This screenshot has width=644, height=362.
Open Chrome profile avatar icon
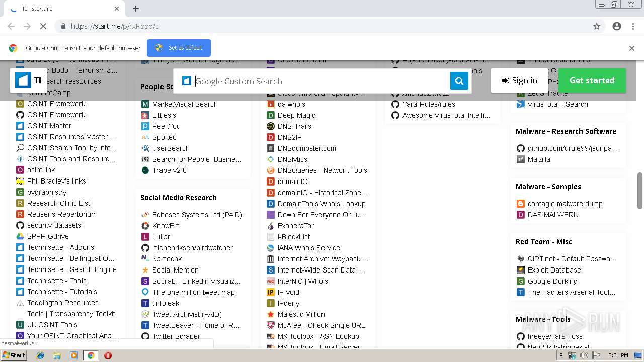617,26
